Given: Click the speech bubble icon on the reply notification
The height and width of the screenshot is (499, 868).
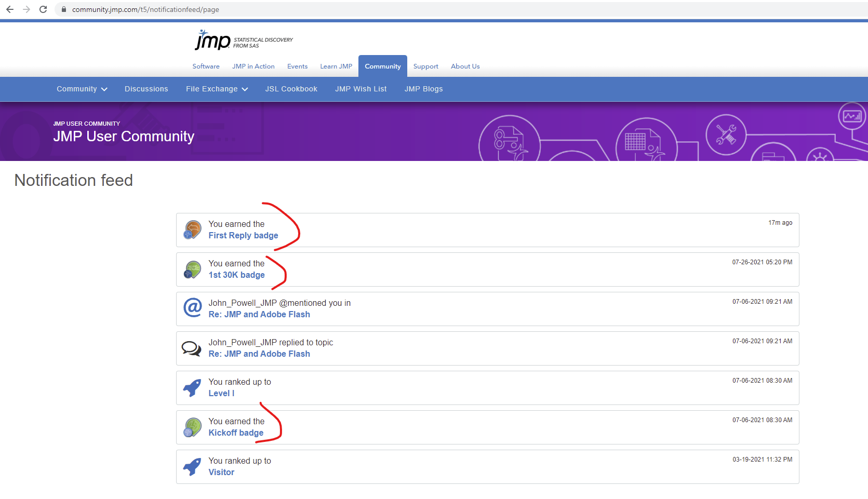Looking at the screenshot, I should (192, 348).
